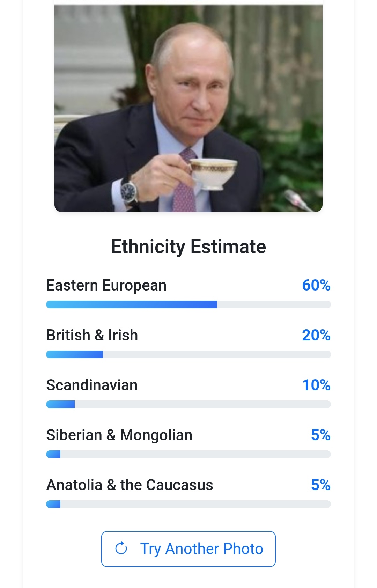Click the 10% Scandinavian value
The image size is (377, 588).
[316, 385]
